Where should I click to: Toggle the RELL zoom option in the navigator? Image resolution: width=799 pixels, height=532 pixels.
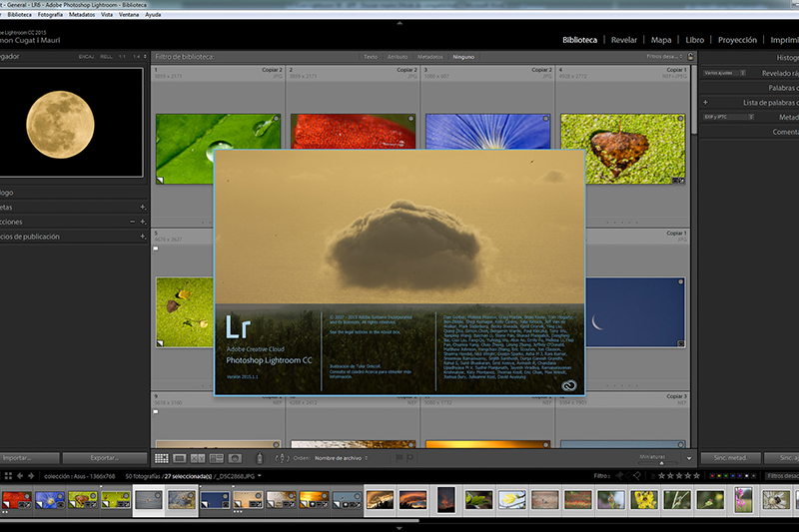coord(106,57)
